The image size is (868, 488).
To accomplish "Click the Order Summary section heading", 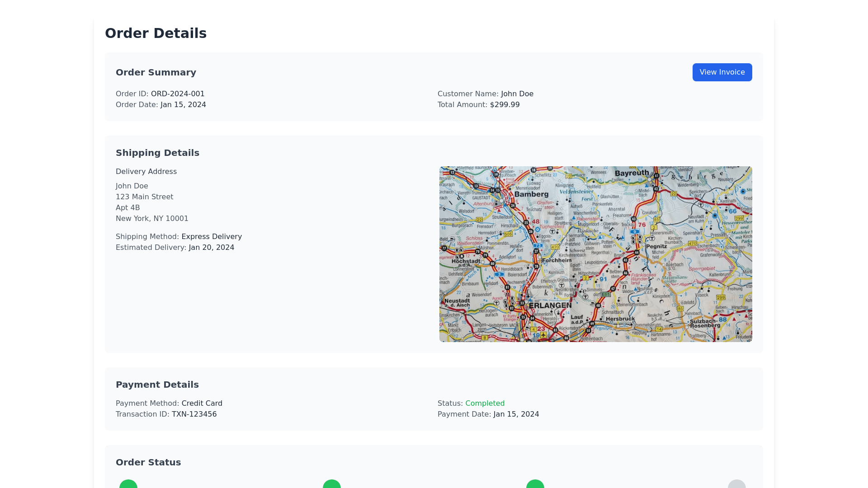I will point(156,73).
